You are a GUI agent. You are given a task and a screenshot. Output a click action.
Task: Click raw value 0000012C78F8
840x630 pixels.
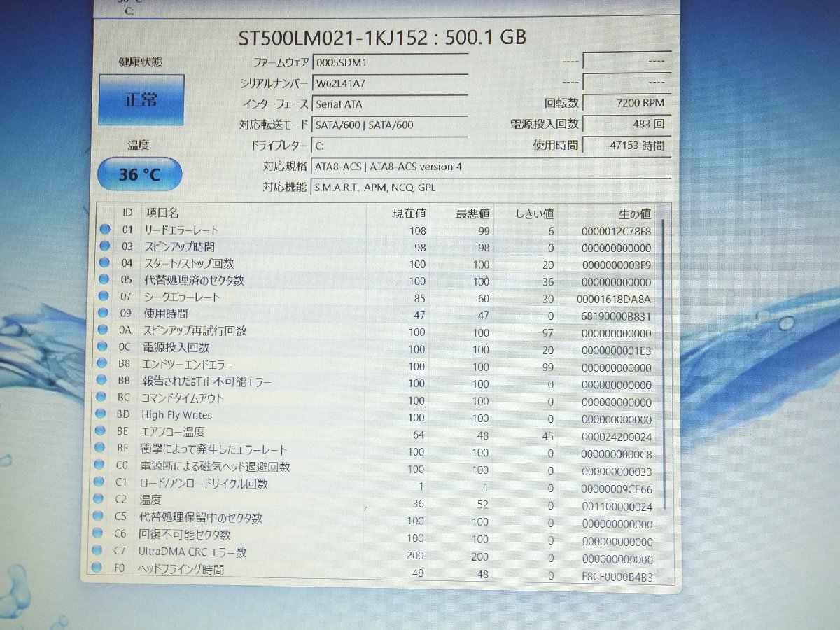(616, 231)
